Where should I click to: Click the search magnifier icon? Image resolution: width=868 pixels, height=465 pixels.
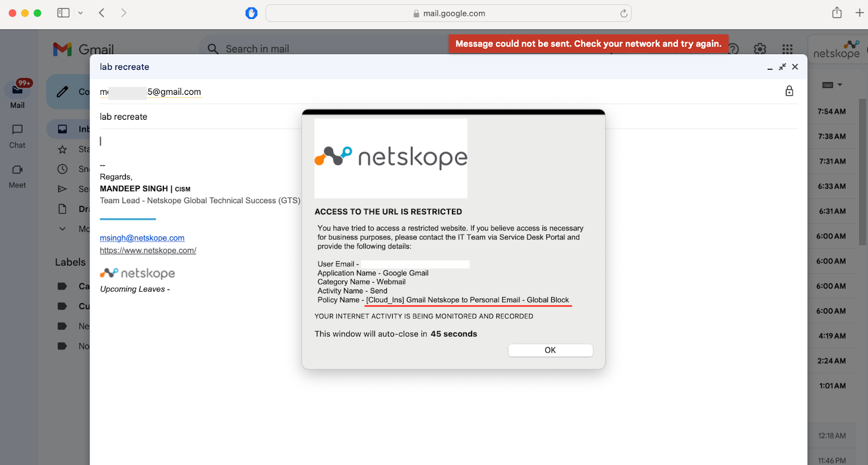point(213,49)
